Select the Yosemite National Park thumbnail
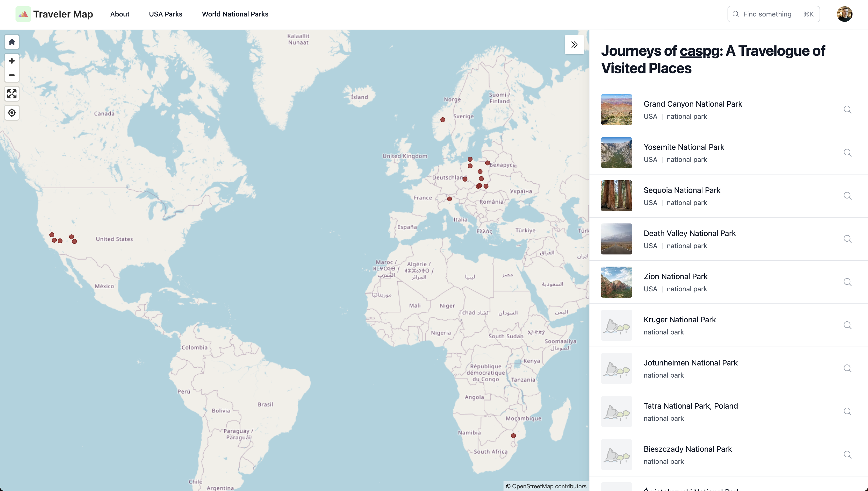 point(616,153)
